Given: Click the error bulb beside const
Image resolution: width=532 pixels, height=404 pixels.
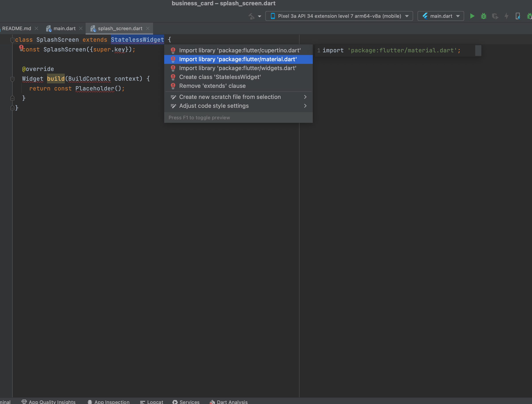Looking at the screenshot, I should (21, 47).
